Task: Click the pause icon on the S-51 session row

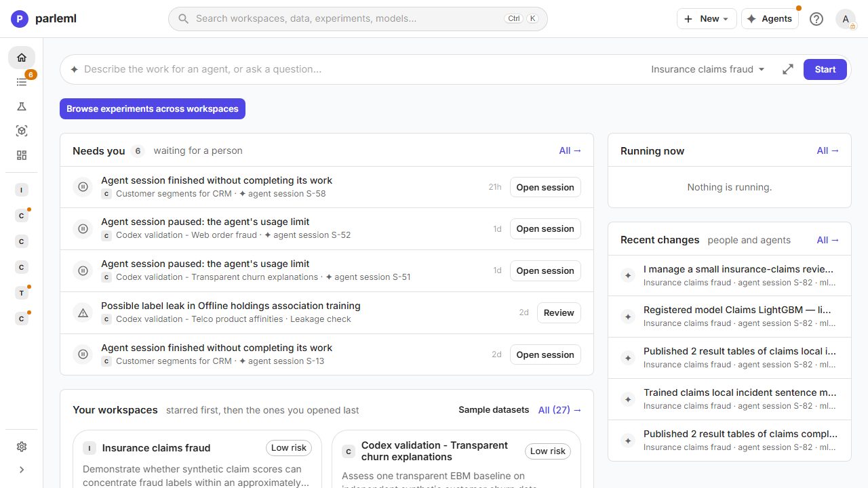Action: pyautogui.click(x=83, y=270)
